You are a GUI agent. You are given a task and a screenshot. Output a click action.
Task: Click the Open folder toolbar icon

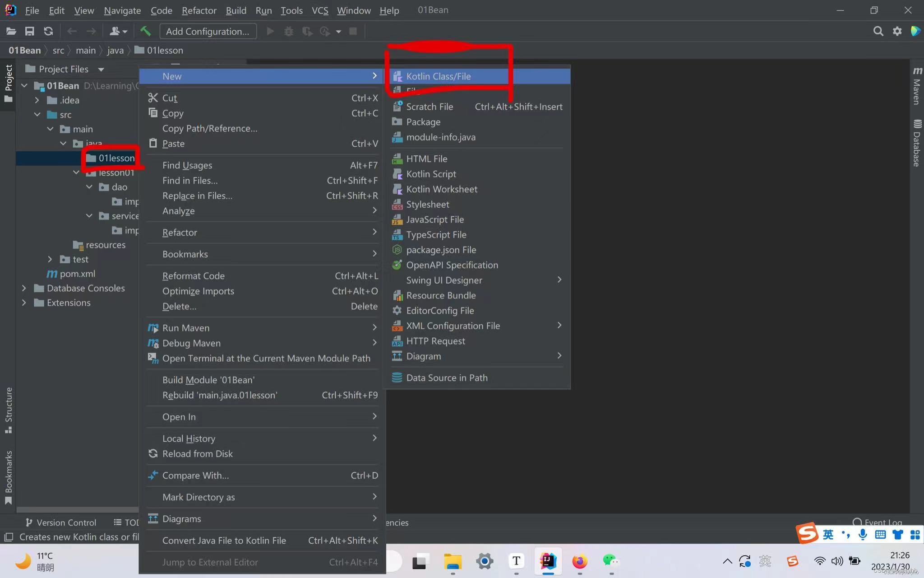(x=11, y=31)
